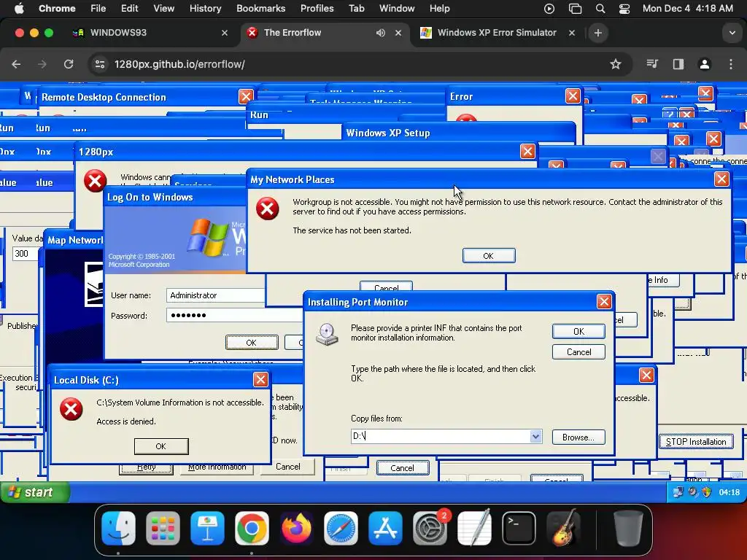Open System Settings in the Dock

click(x=430, y=528)
